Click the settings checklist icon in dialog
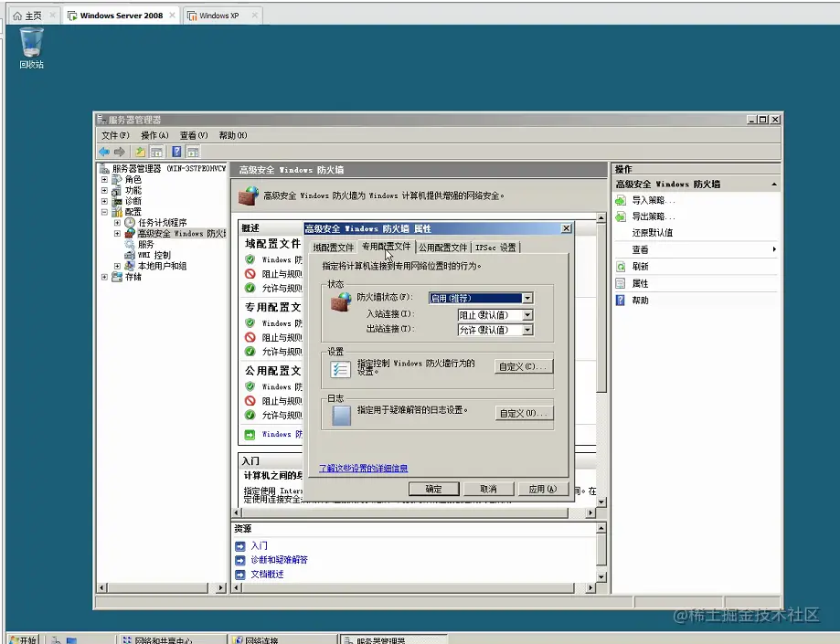This screenshot has height=644, width=840. coord(340,369)
